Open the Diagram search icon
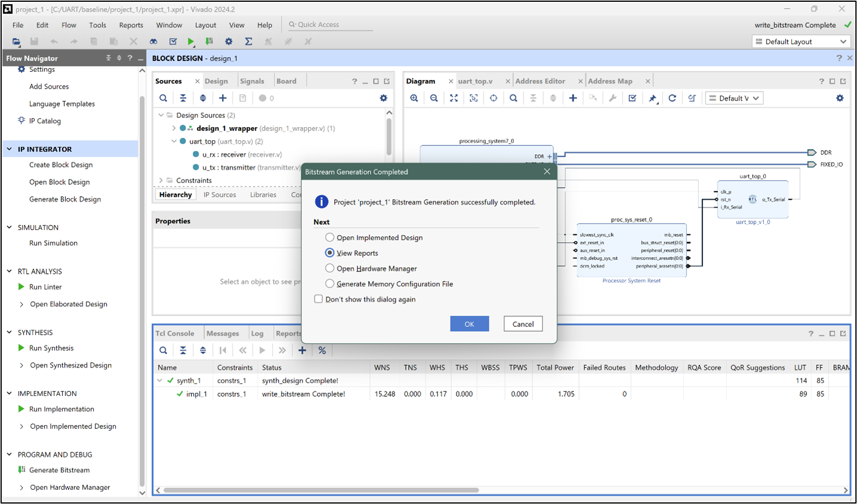The image size is (857, 504). coord(513,98)
